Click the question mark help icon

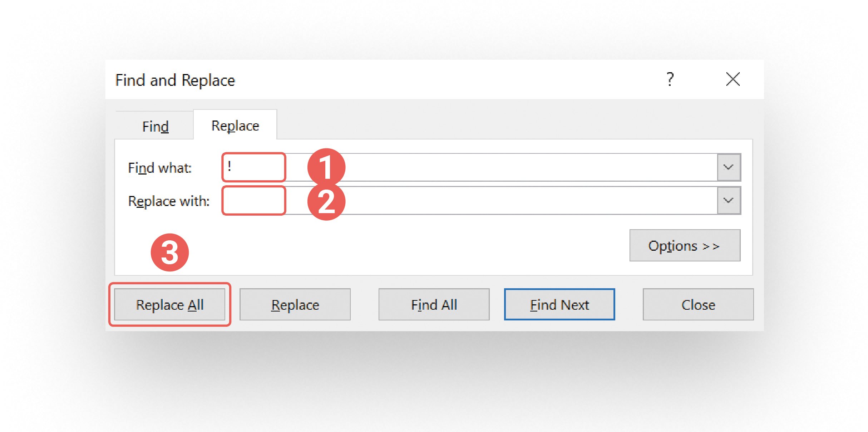coord(670,79)
